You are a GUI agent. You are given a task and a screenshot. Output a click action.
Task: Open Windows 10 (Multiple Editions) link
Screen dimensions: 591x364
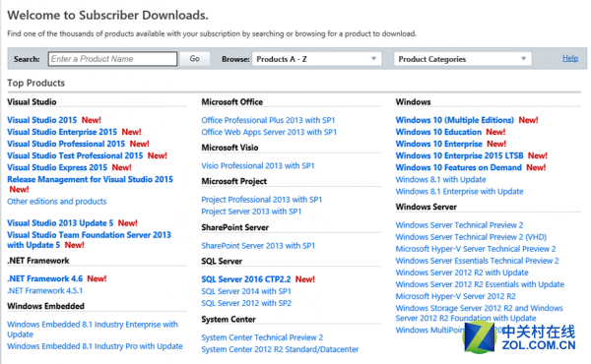454,120
